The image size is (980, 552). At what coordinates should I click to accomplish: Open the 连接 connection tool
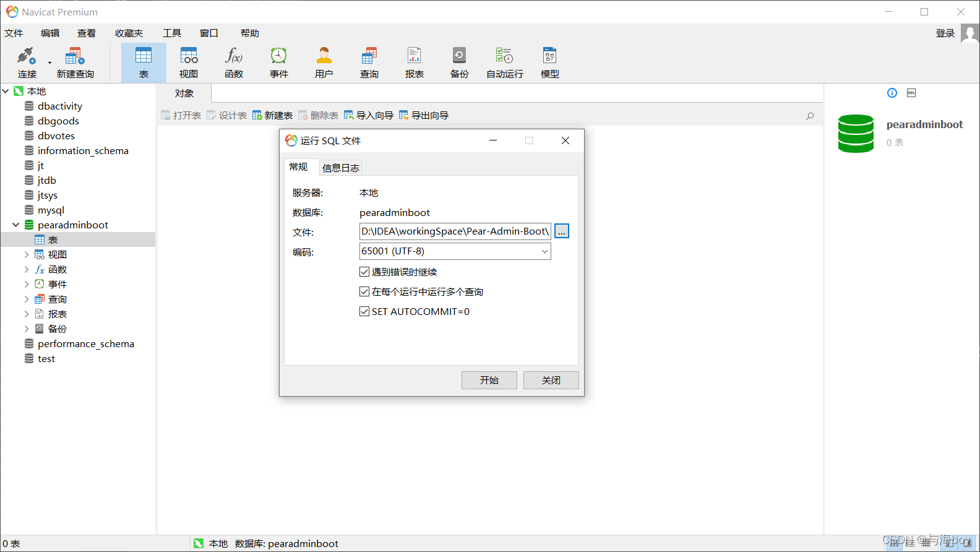pyautogui.click(x=27, y=63)
